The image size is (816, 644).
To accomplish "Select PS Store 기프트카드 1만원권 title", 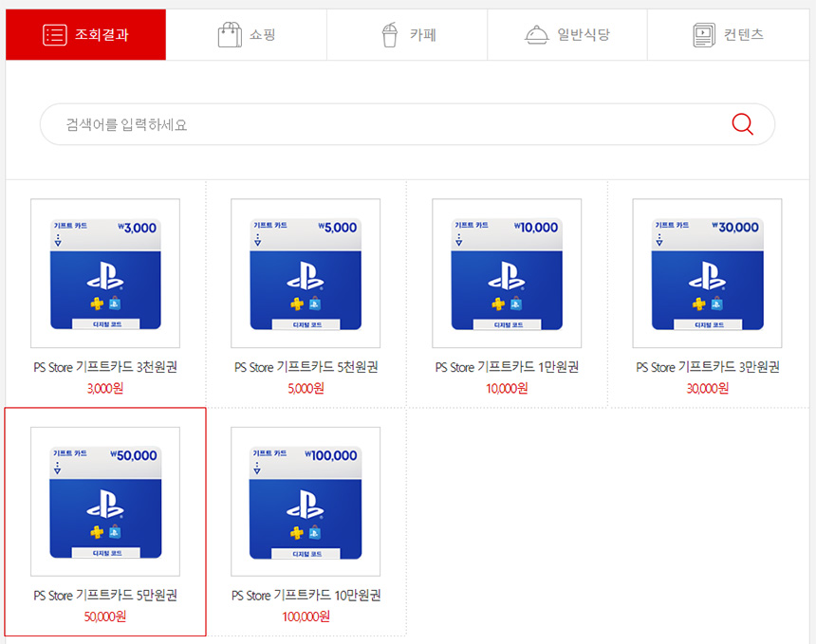I will pos(507,367).
